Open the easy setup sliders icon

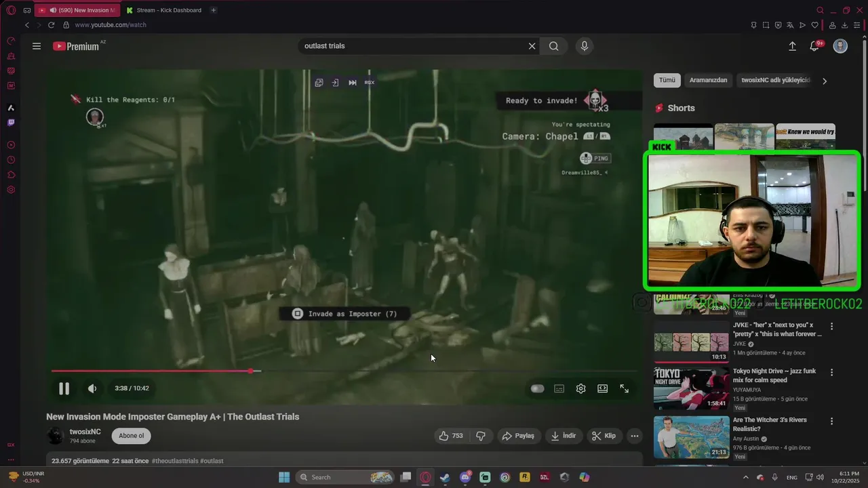click(856, 25)
